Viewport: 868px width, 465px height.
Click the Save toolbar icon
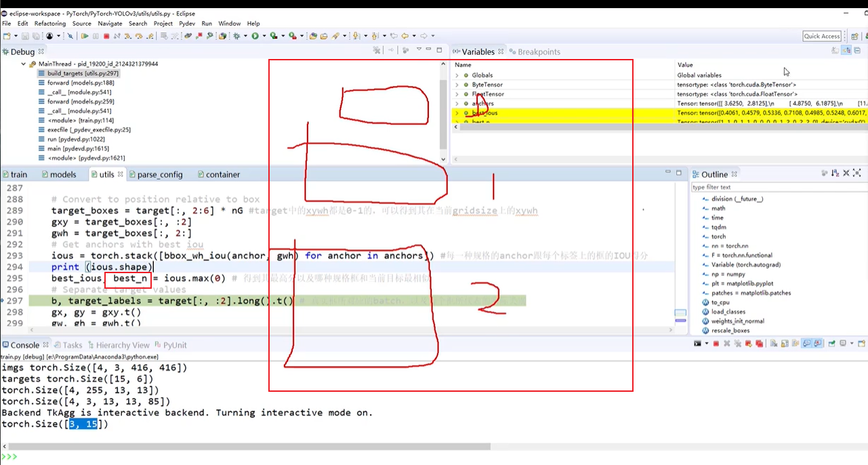(25, 36)
